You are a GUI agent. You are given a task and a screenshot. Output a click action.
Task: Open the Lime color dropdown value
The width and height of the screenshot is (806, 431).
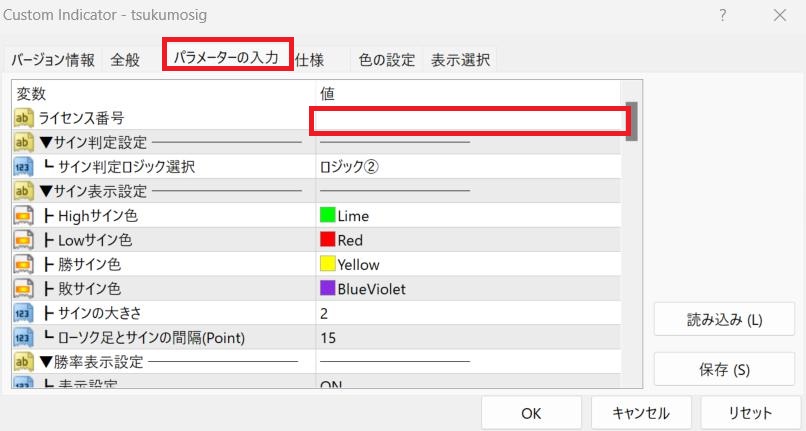pos(468,216)
